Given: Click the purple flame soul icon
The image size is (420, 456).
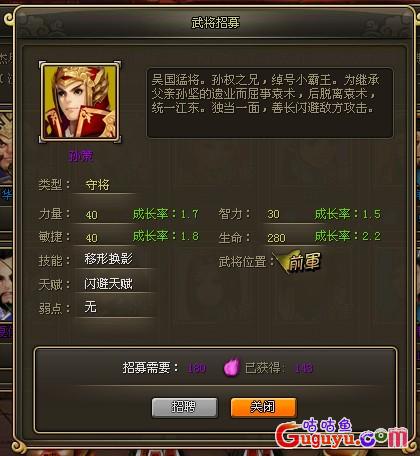Looking at the screenshot, I should pyautogui.click(x=232, y=367).
